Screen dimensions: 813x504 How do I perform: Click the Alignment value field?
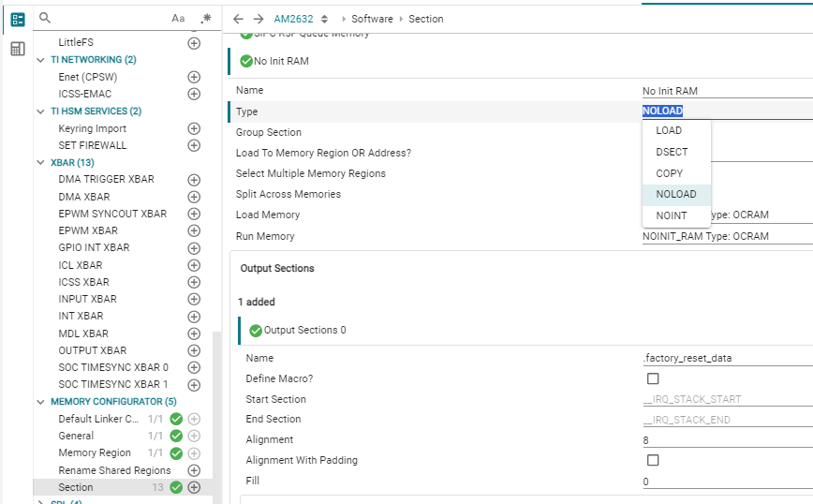click(727, 440)
